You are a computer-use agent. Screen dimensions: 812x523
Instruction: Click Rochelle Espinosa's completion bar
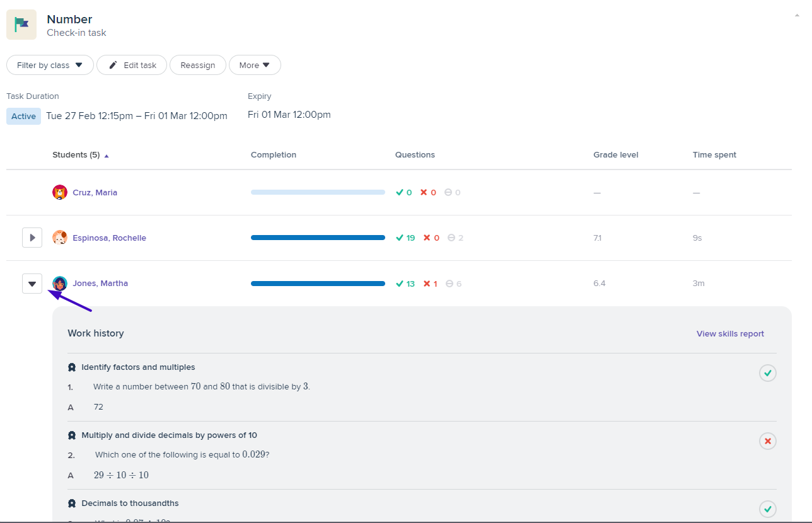pyautogui.click(x=318, y=238)
